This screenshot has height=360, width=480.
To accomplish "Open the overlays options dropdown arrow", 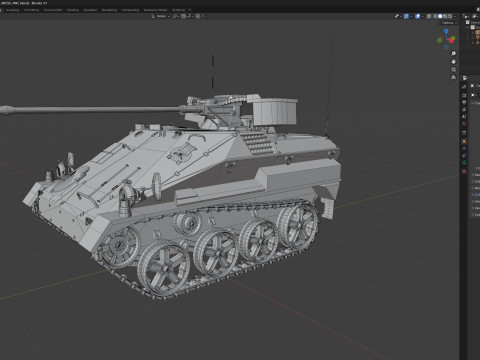I will 422,16.
